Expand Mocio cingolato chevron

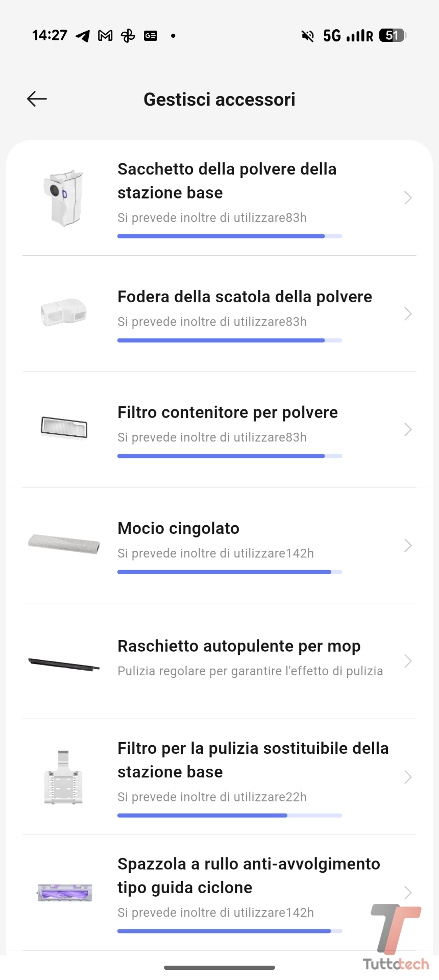click(x=407, y=545)
